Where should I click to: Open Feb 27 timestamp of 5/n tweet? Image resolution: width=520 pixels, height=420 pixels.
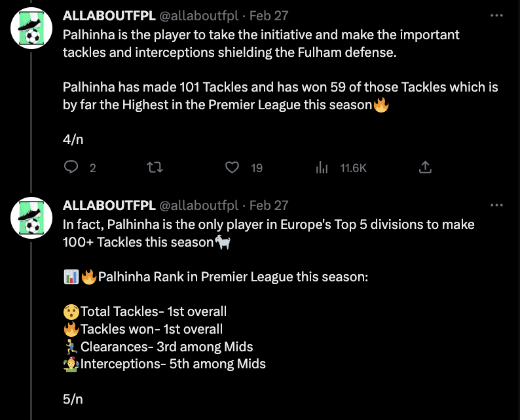click(x=269, y=205)
